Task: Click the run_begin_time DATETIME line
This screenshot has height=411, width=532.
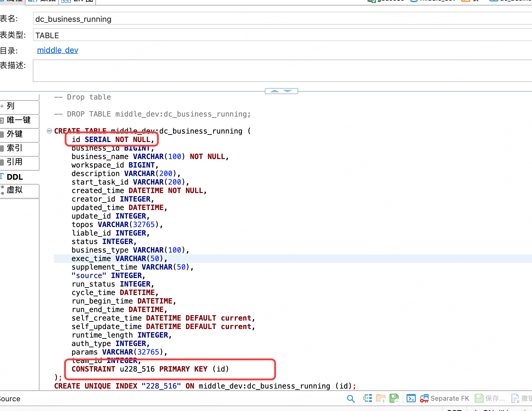Action: 124,301
